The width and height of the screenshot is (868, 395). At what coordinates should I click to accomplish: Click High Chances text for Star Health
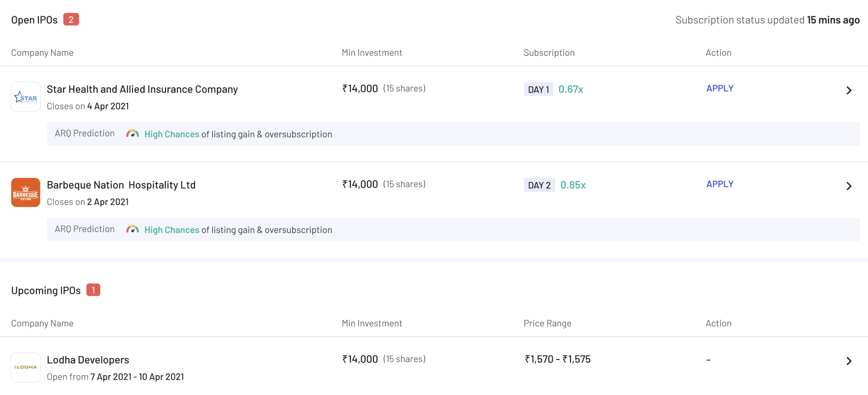click(x=171, y=134)
